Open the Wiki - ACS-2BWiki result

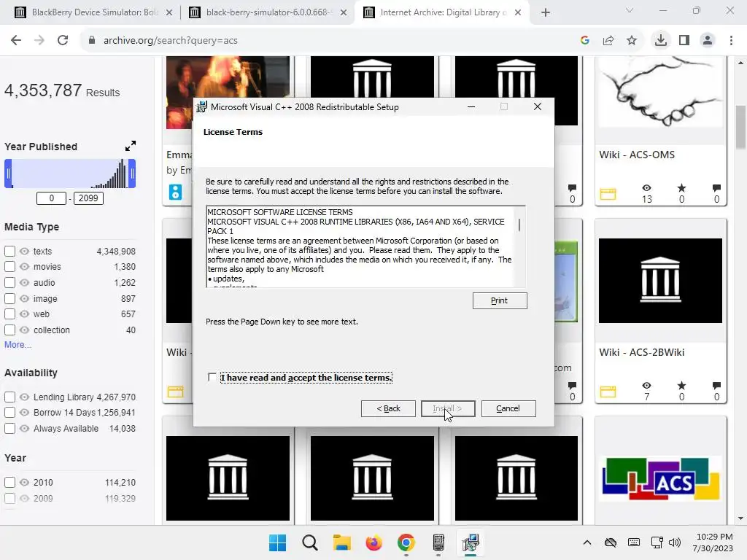pos(642,352)
